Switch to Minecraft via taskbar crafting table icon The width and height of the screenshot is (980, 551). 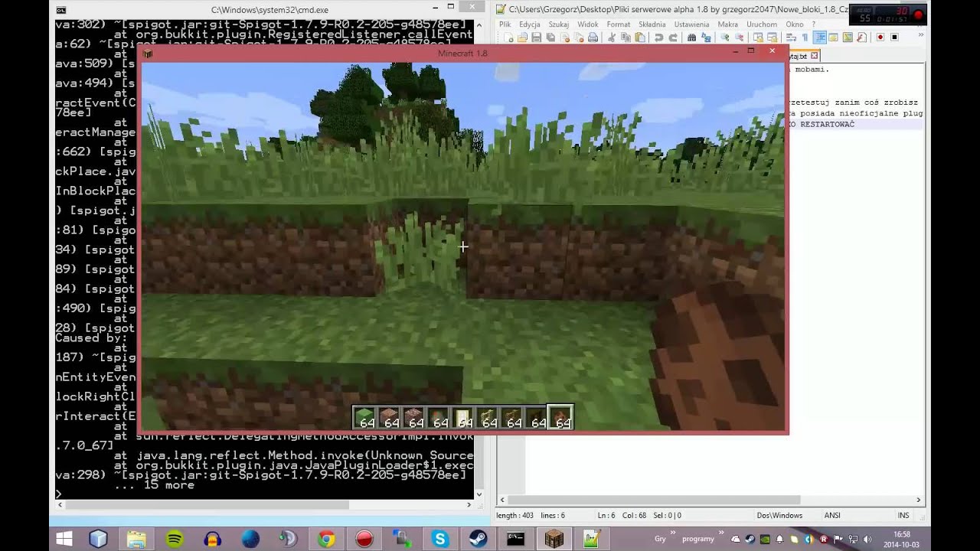pos(554,539)
